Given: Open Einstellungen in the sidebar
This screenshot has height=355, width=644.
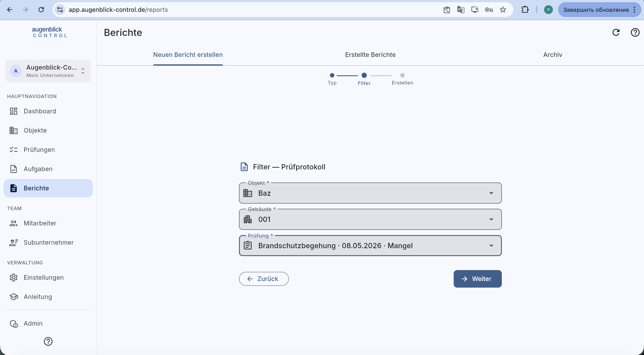Looking at the screenshot, I should click(x=48, y=278).
